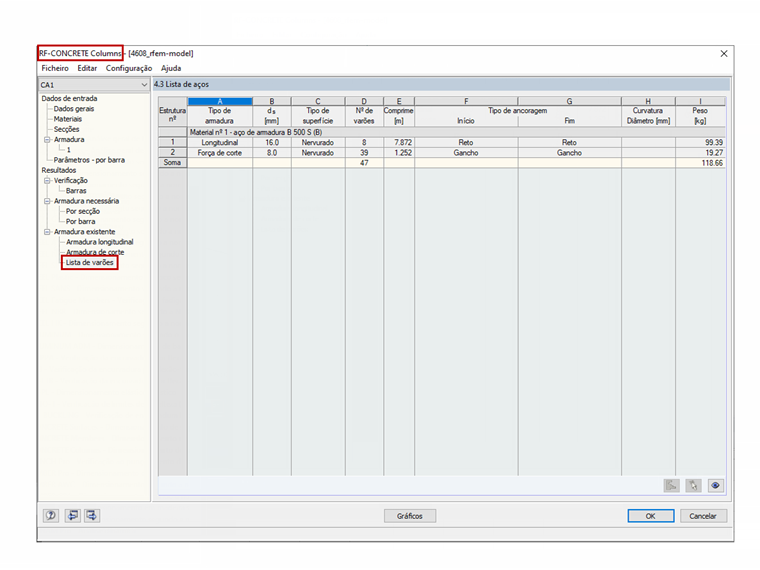Open the Ajuda menu
This screenshot has height=570, width=760.
click(171, 68)
